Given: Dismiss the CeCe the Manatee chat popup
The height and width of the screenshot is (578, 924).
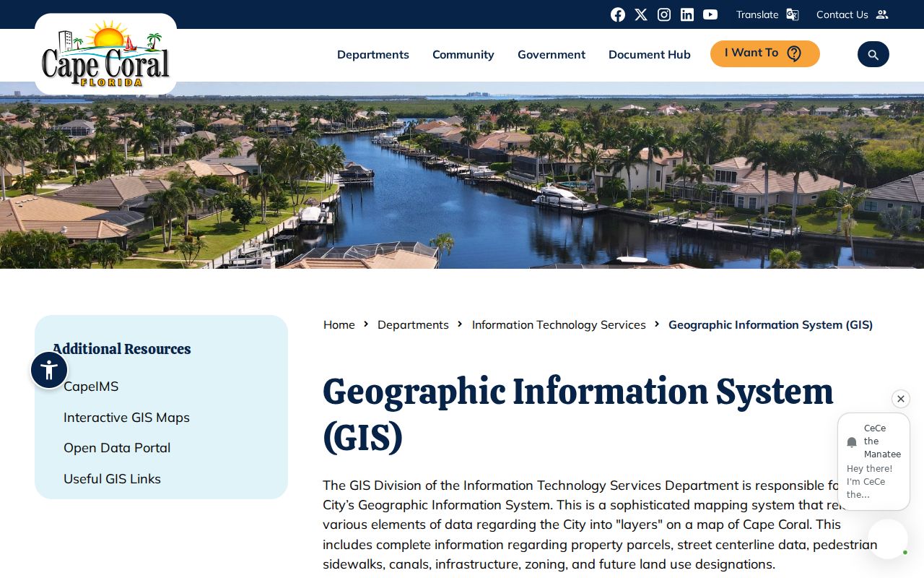Looking at the screenshot, I should (900, 399).
